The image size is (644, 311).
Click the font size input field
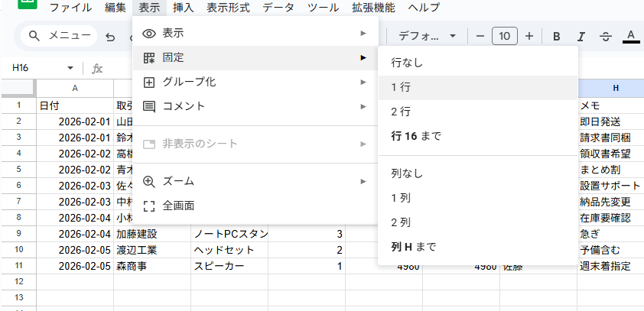[504, 36]
